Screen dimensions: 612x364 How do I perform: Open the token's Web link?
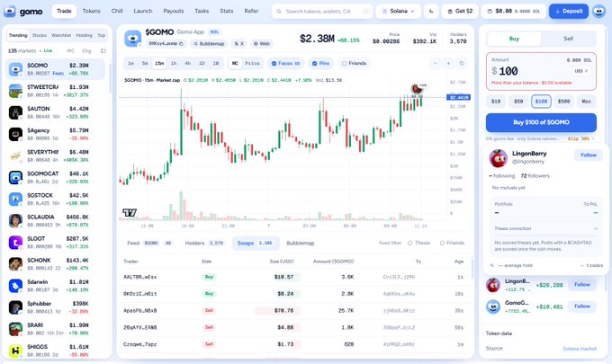[x=262, y=44]
